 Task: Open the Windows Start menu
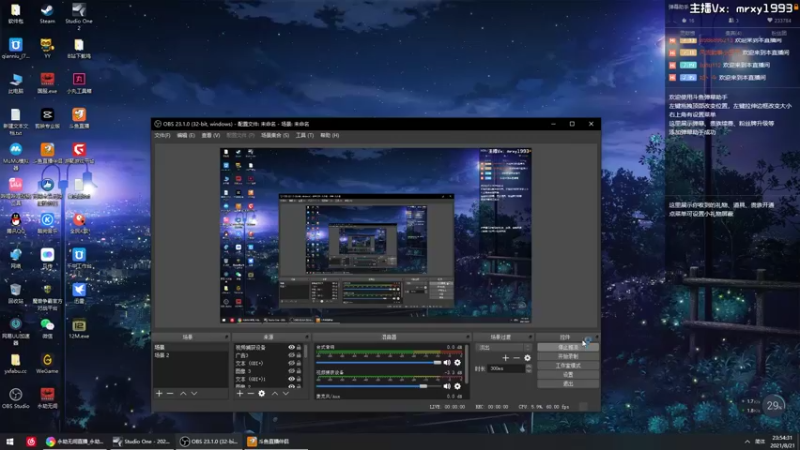pyautogui.click(x=10, y=441)
